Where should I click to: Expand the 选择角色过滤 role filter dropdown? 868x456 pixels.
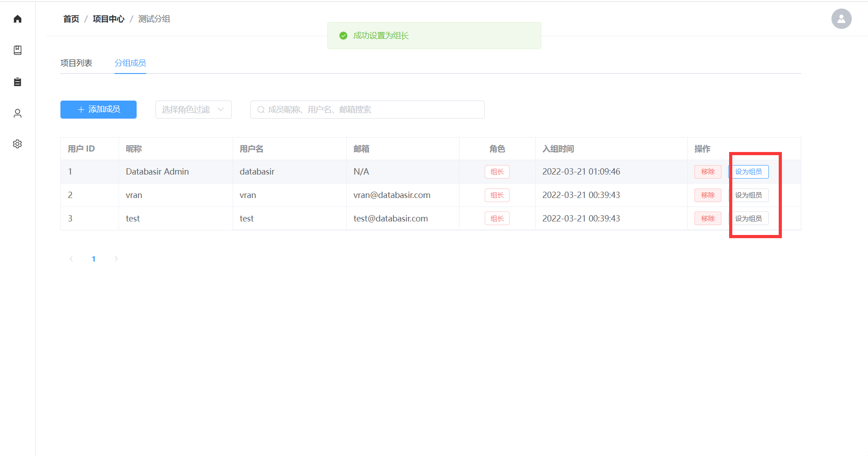pos(193,110)
